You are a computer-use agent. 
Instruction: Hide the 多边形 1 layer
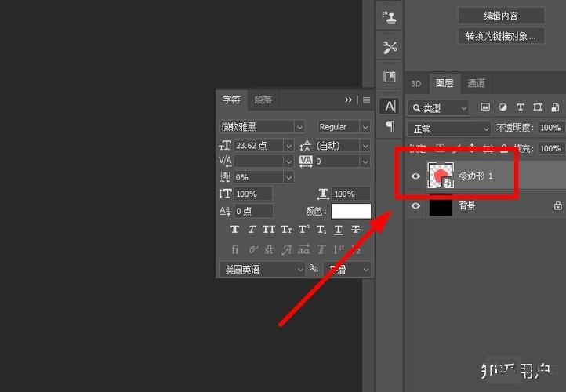point(415,176)
